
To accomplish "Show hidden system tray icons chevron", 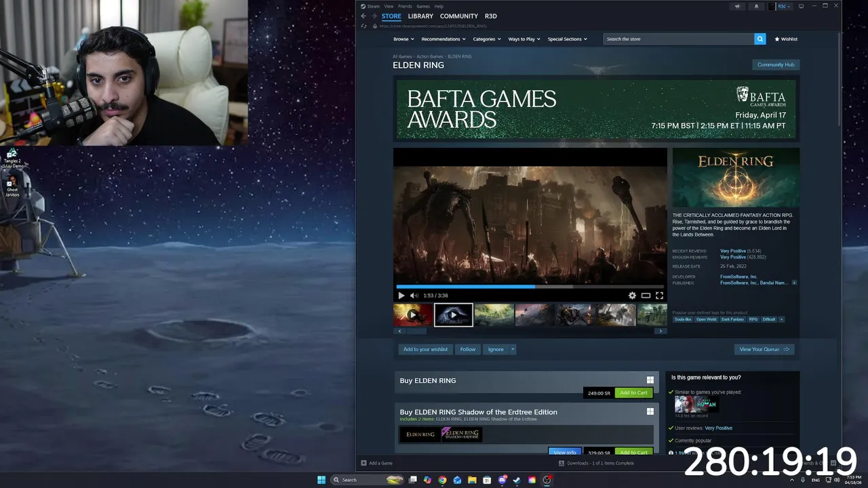I will click(x=791, y=480).
